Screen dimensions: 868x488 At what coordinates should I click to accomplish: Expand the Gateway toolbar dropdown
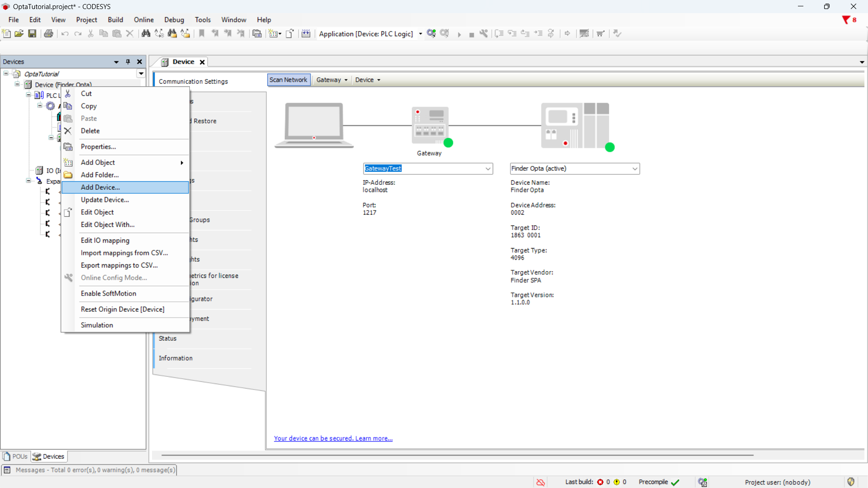(x=332, y=80)
